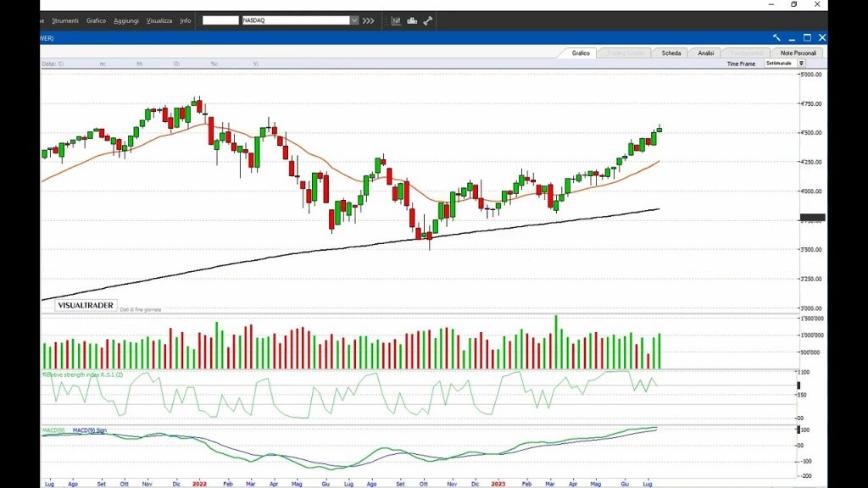Screen dimensions: 868x488
Task: Minimize the inner chart window
Action: pos(792,37)
